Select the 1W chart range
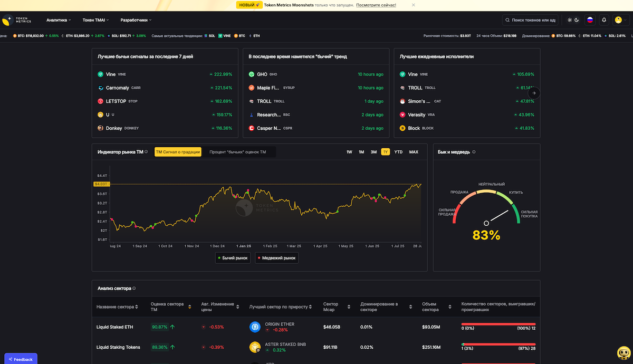 tap(349, 152)
